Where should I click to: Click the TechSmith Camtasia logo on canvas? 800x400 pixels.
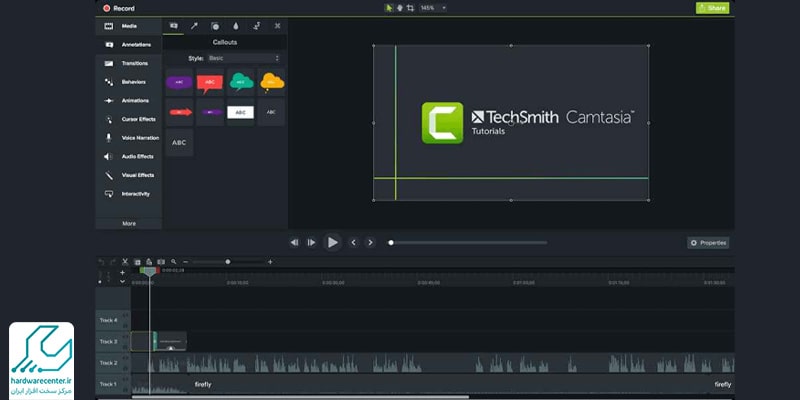tap(528, 122)
